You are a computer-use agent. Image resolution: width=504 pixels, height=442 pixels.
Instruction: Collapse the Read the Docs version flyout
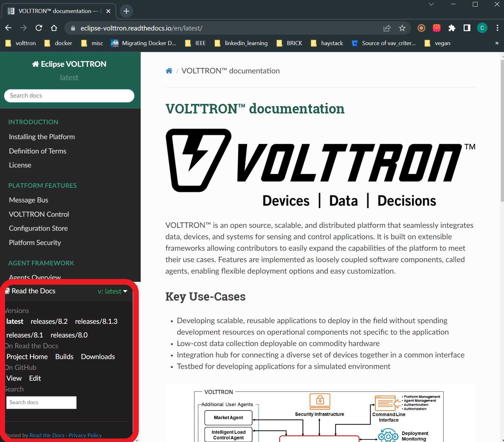pyautogui.click(x=112, y=291)
